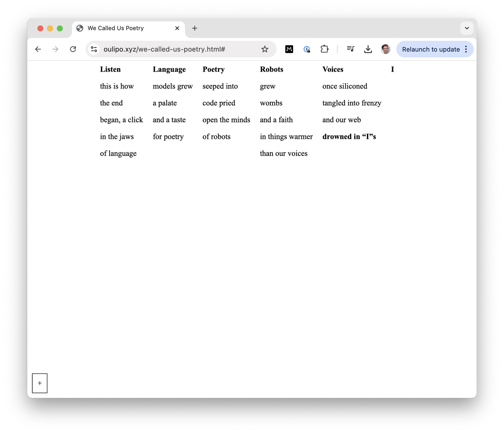
Task: Open the browser profile avatar
Action: click(x=385, y=49)
